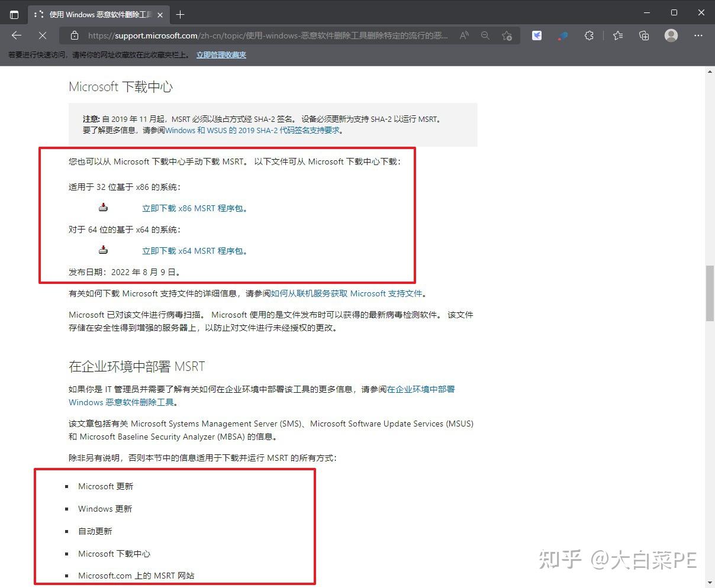Click Microsoft.com 上的 MSRT 网站 list item
This screenshot has width=715, height=588.
tap(136, 576)
